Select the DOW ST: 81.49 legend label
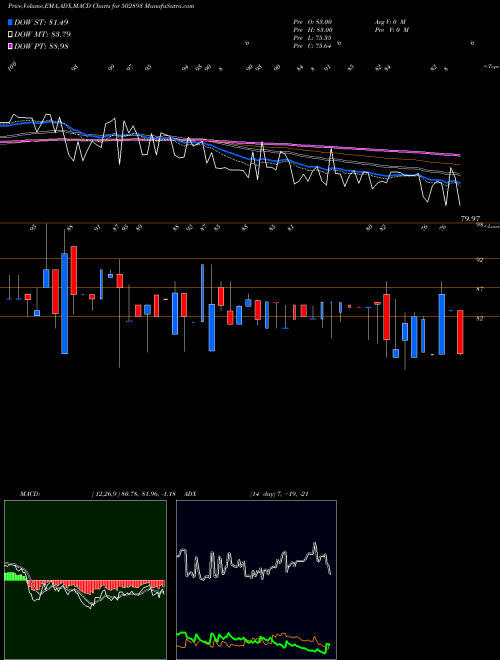The height and width of the screenshot is (660, 500). click(x=41, y=22)
